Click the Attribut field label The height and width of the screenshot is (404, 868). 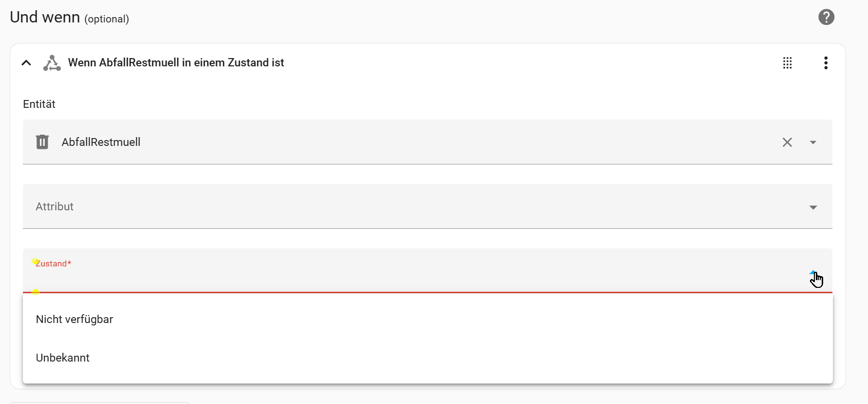pos(55,206)
